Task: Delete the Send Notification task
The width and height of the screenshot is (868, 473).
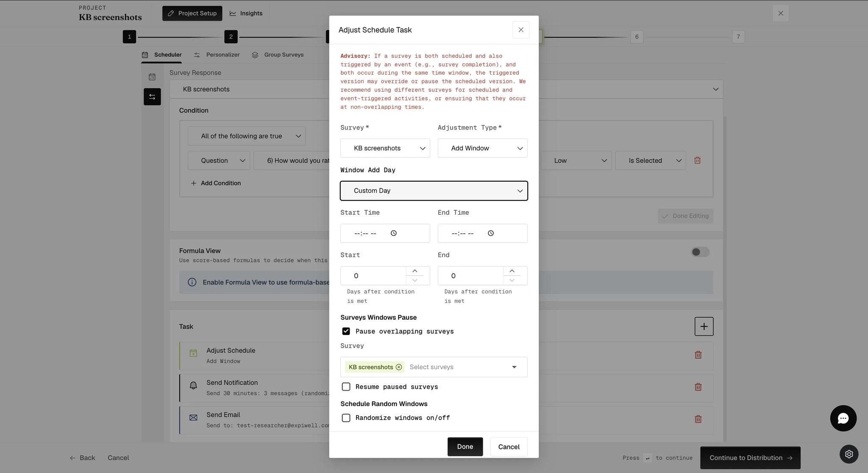Action: point(698,387)
